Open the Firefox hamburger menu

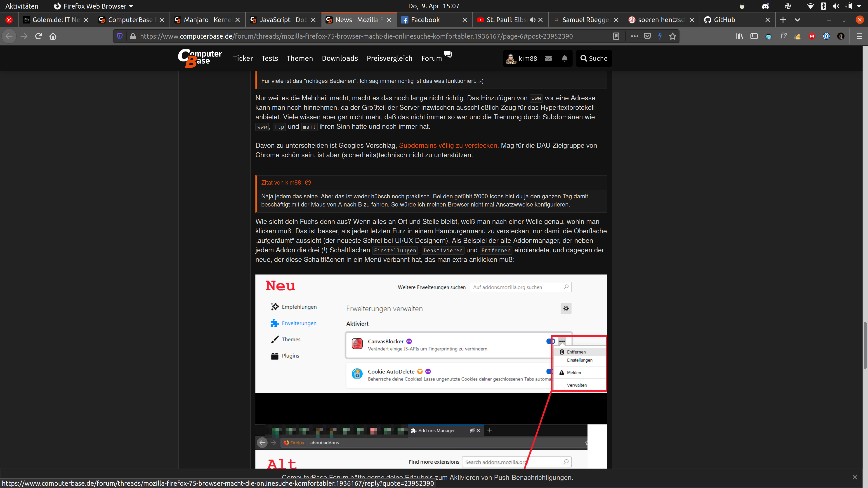point(859,36)
